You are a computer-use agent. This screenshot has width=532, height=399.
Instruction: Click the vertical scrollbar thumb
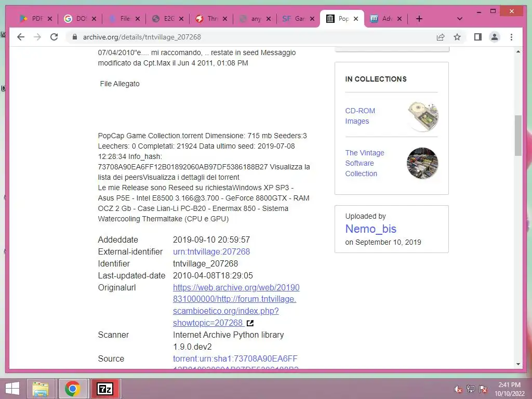coord(518,136)
